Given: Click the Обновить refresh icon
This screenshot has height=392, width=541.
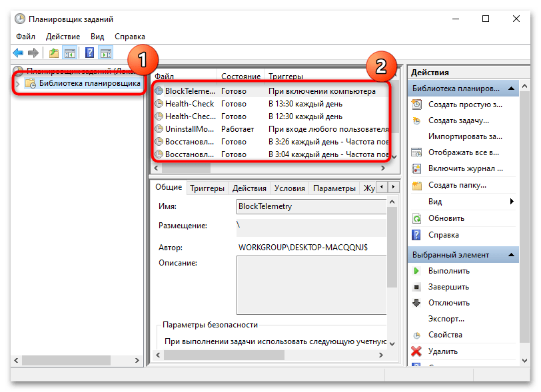Looking at the screenshot, I should click(x=416, y=220).
